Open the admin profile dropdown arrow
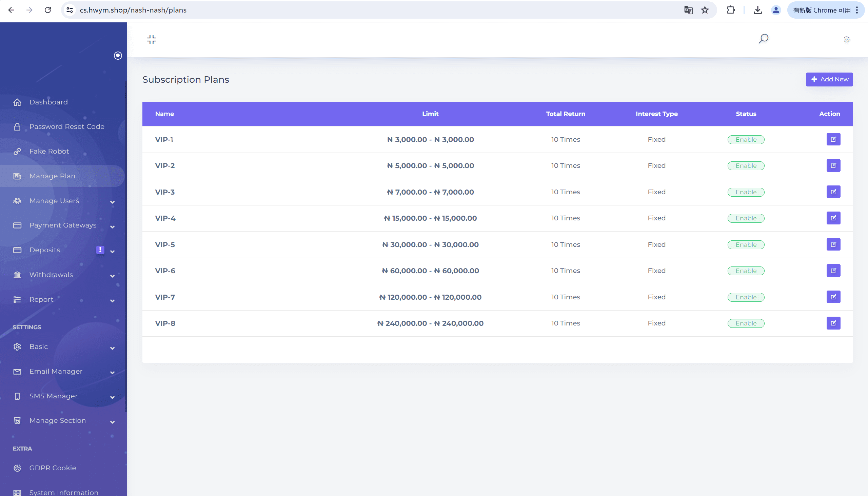 (x=846, y=40)
